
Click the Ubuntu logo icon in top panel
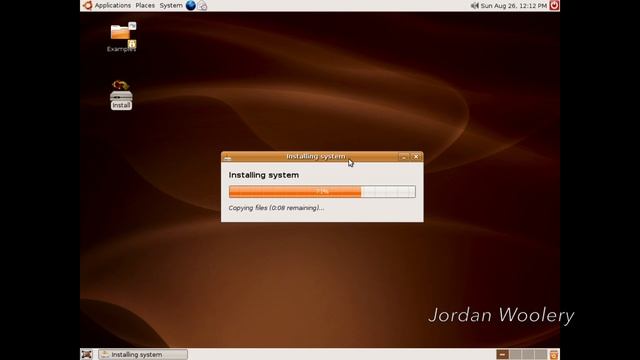coord(87,5)
